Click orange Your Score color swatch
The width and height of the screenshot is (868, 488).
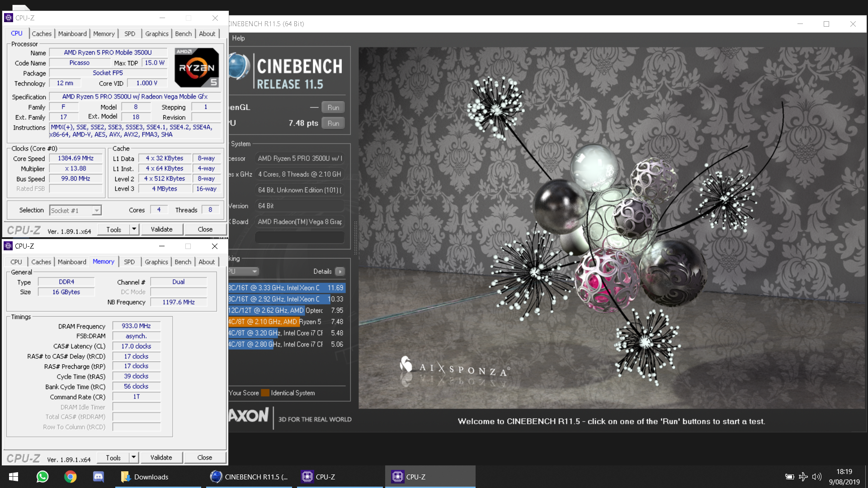click(265, 393)
